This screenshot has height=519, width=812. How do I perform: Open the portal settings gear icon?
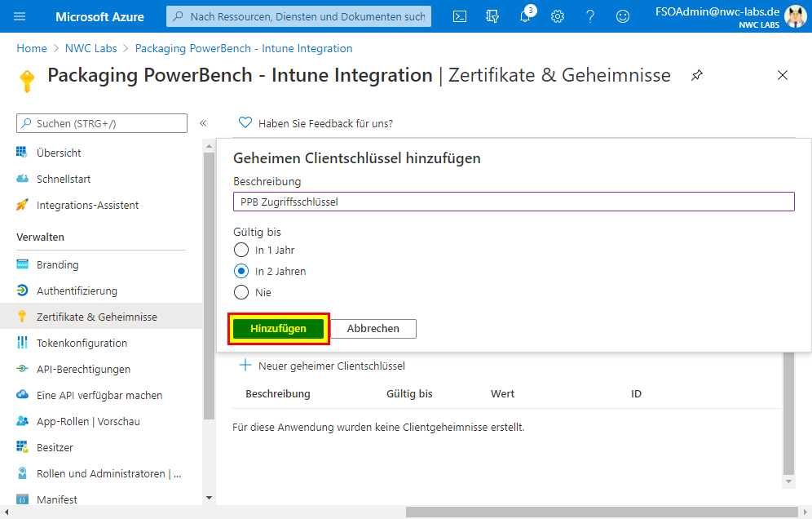coord(558,16)
